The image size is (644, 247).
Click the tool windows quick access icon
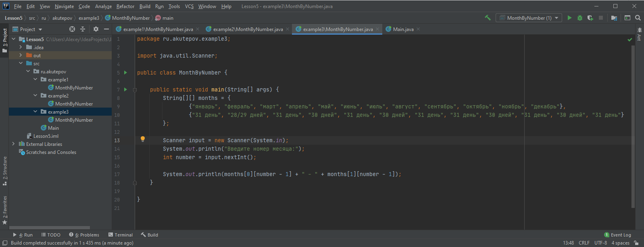click(x=5, y=243)
